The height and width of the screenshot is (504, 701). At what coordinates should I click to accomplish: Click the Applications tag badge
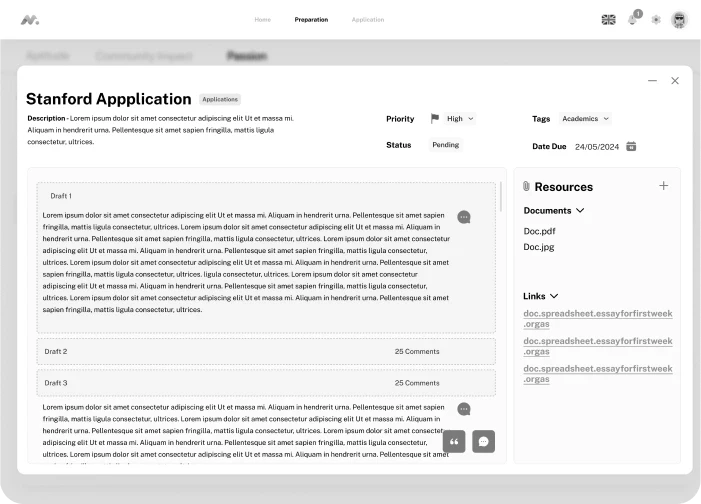(220, 99)
